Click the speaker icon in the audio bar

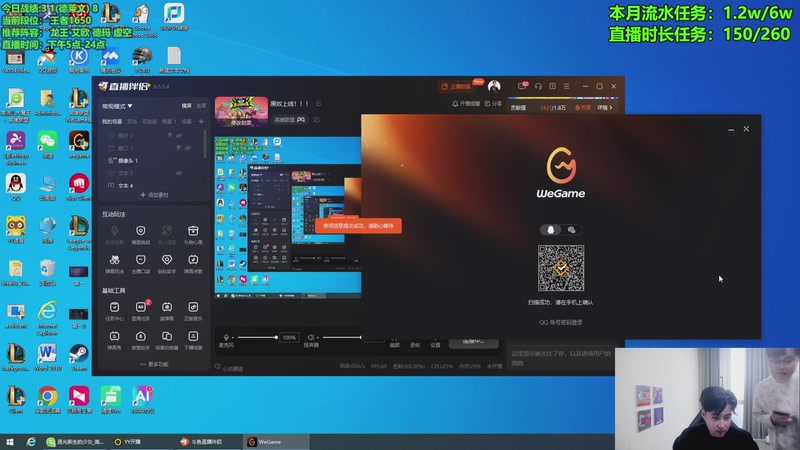coord(311,337)
